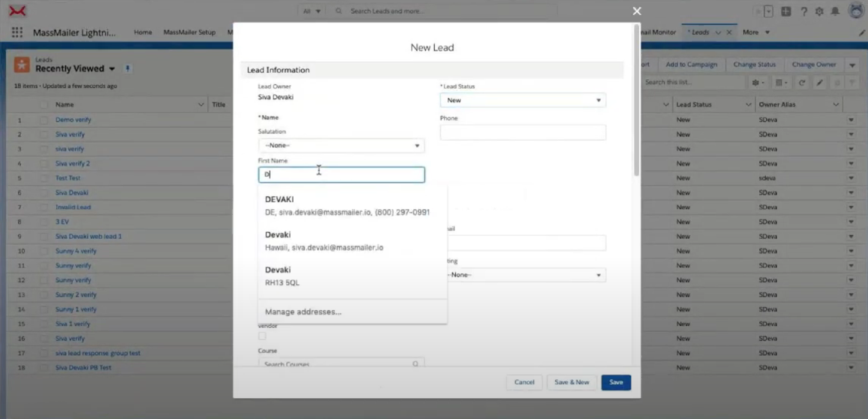Open the user profile avatar
This screenshot has height=419, width=868.
point(856,11)
